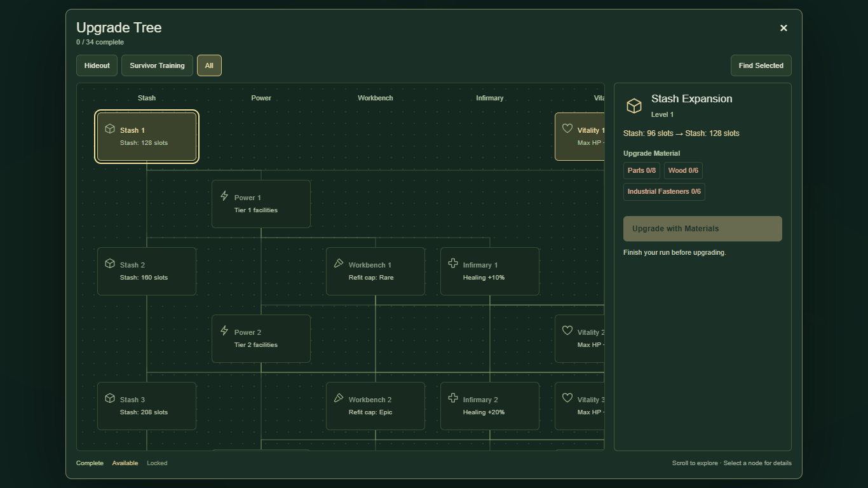Click the Stash Expansion title text
Viewport: 868px width, 488px height.
tap(691, 98)
